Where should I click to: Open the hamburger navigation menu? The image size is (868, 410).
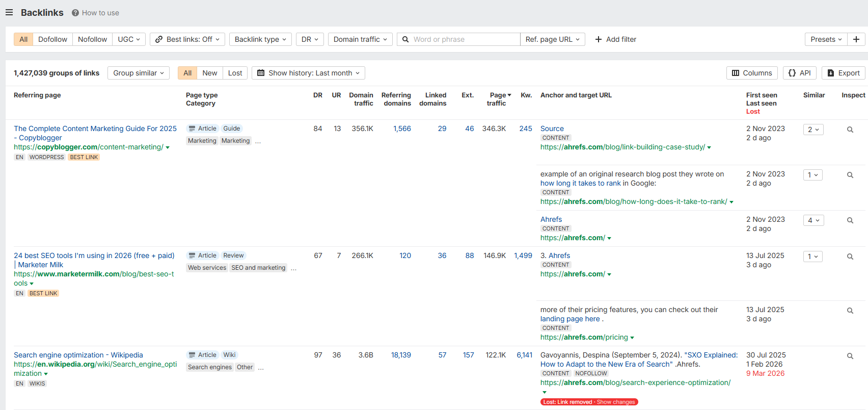click(x=9, y=12)
